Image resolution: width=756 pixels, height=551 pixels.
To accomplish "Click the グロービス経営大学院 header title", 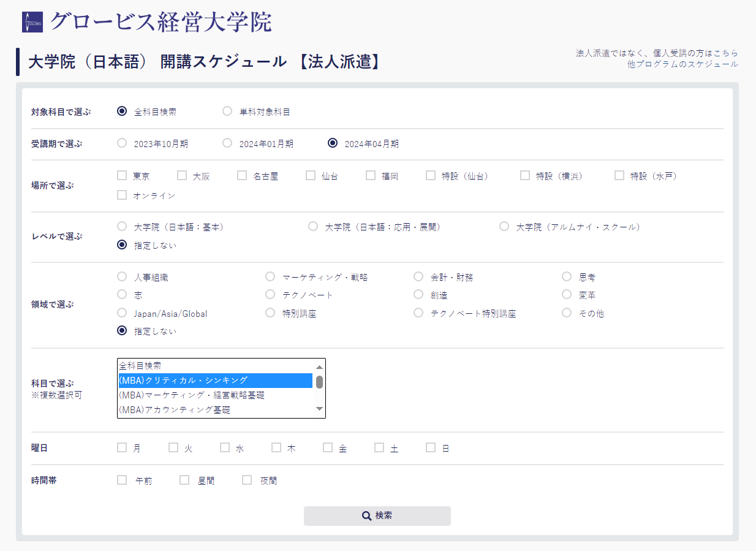I will pos(161,22).
